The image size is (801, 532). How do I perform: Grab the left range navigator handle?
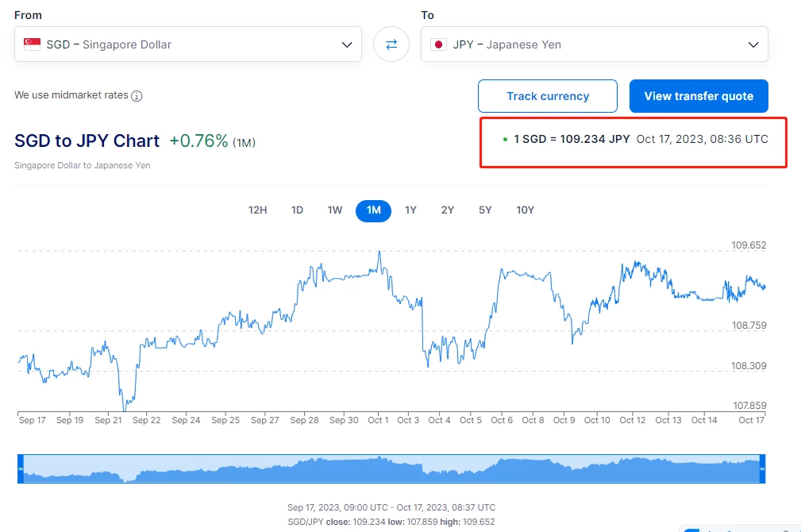[21, 468]
